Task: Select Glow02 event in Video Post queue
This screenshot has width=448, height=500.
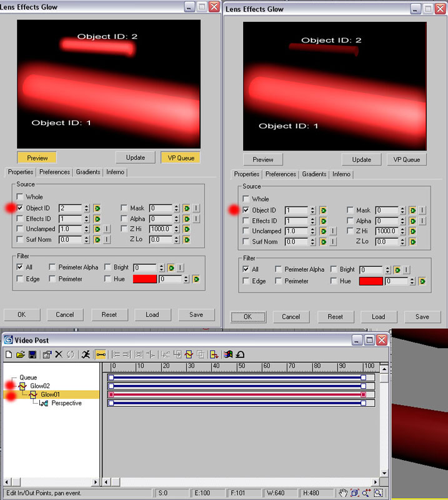Action: click(x=40, y=386)
